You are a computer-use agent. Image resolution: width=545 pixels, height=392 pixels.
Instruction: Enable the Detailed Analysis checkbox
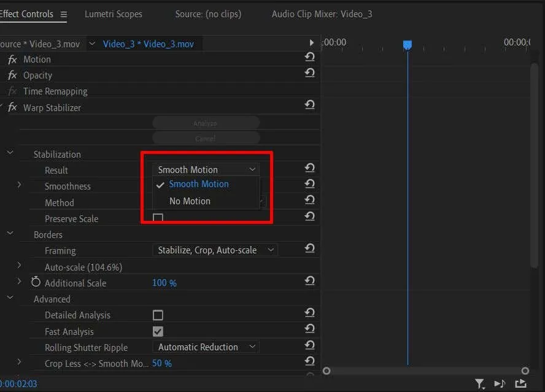tap(158, 315)
